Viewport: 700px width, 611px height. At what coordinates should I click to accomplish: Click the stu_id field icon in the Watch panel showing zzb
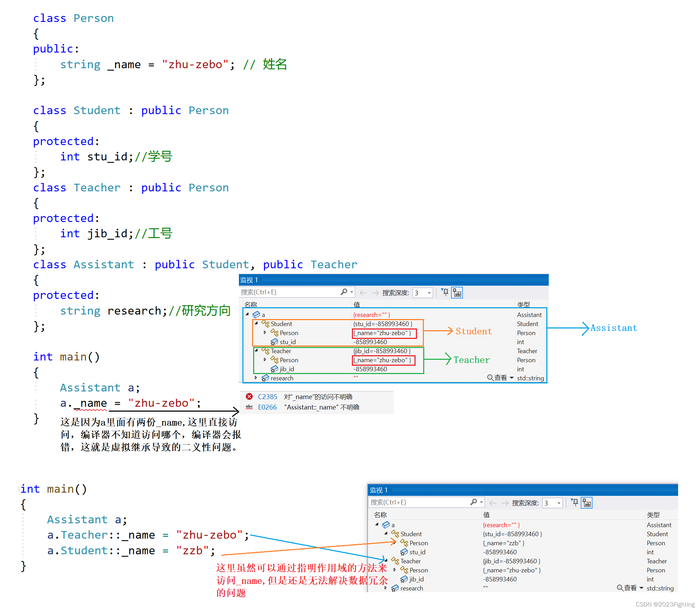click(404, 552)
